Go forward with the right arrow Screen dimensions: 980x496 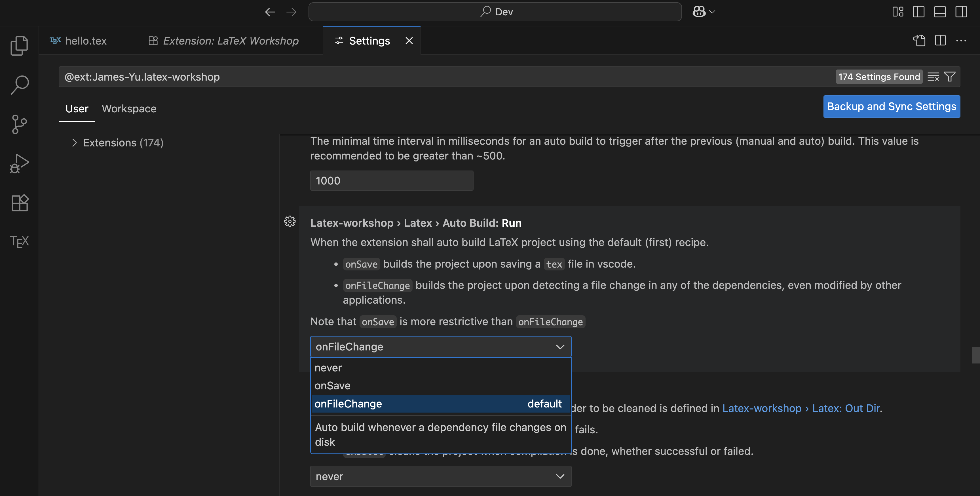tap(291, 12)
